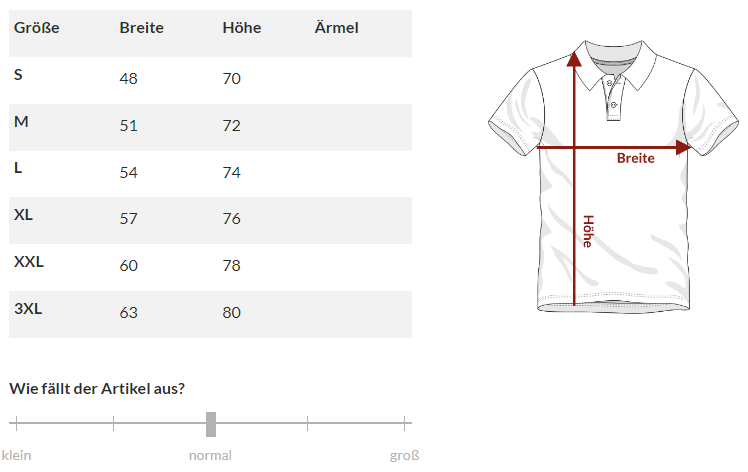Image resolution: width=748 pixels, height=472 pixels.
Task: Select the size 3XL row label
Action: [x=28, y=309]
